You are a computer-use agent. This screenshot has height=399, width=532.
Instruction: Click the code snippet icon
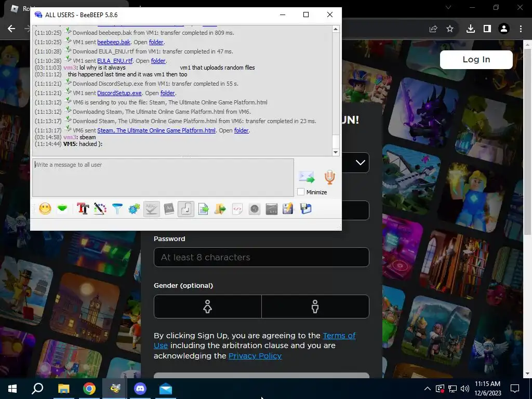click(237, 209)
